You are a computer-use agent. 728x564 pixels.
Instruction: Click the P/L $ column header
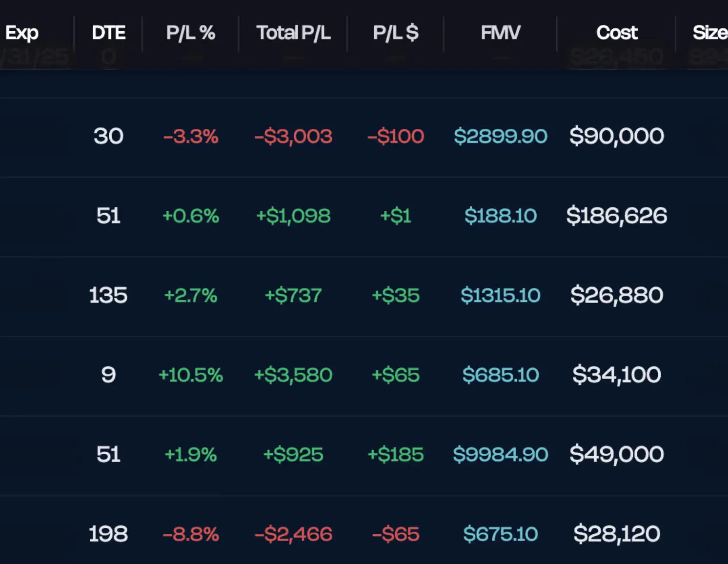point(396,33)
